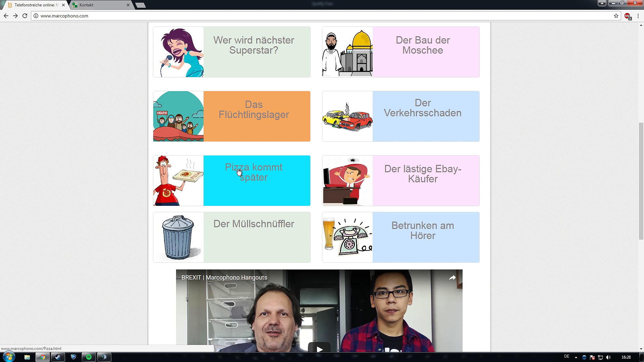644x362 pixels.
Task: Click the page vertical scrollbar thumb
Action: coord(641,181)
